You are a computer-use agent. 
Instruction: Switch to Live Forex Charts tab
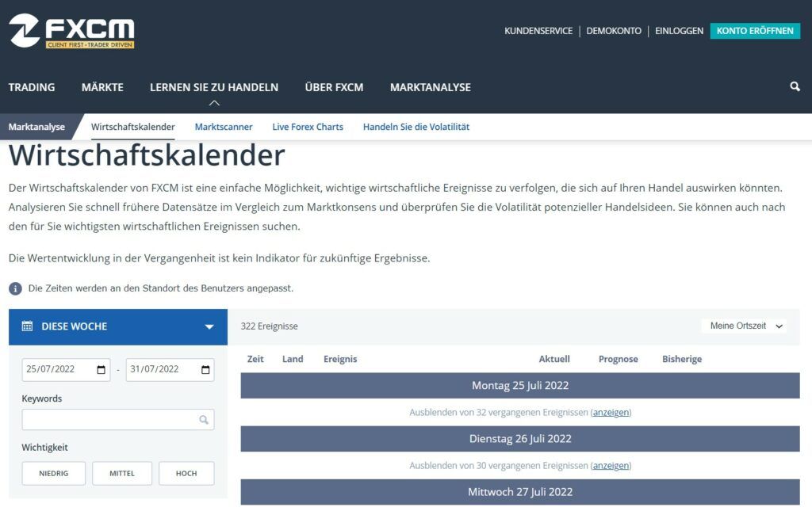(308, 127)
